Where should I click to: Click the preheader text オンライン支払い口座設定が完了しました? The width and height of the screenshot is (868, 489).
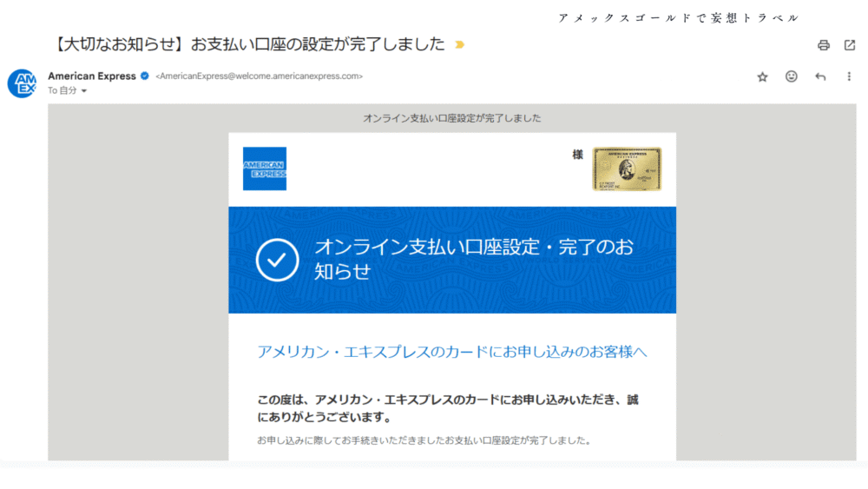[x=451, y=118]
